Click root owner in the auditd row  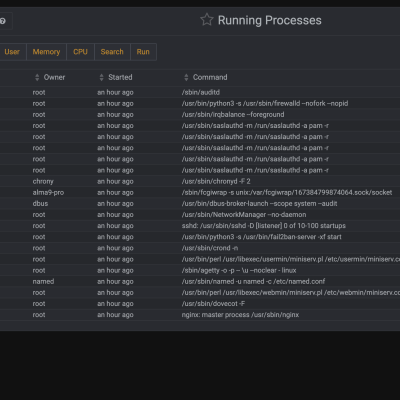click(39, 92)
